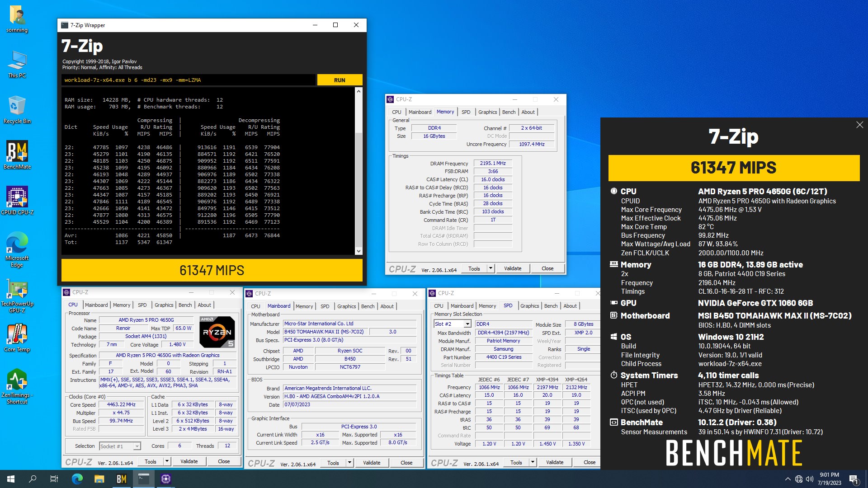868x488 pixels.
Task: Click Part Number 4400 C19 Series field
Action: point(504,357)
